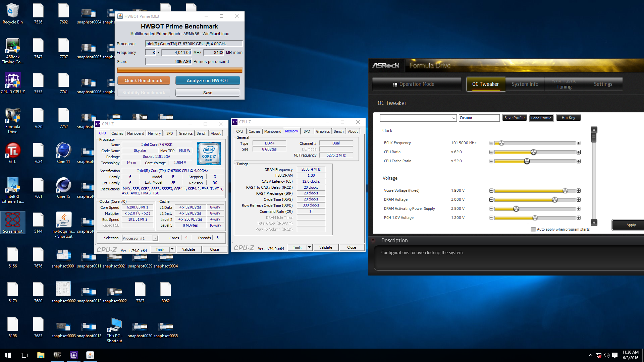Enable Auto apply when program starts checkbox
The height and width of the screenshot is (362, 644).
coord(533,229)
